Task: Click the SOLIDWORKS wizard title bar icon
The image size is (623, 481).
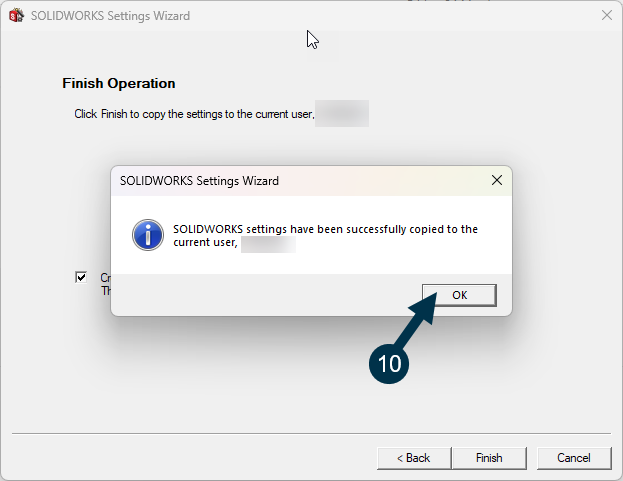Action: tap(16, 15)
